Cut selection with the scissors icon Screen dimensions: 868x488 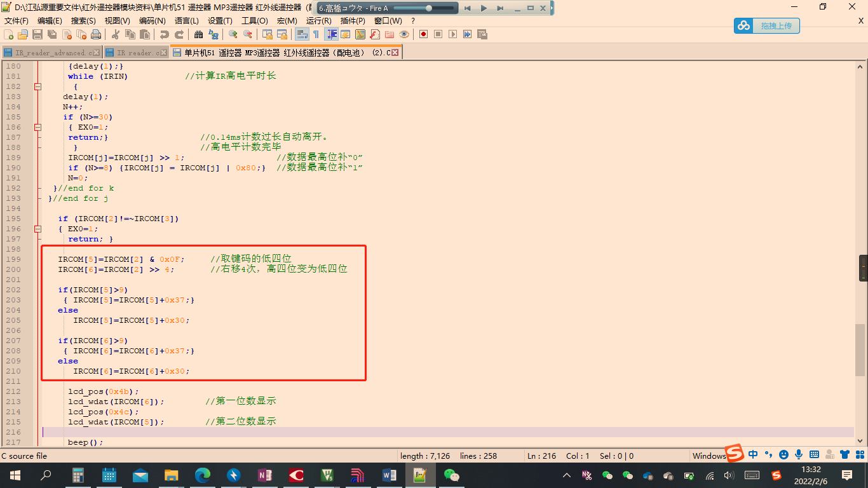(116, 34)
